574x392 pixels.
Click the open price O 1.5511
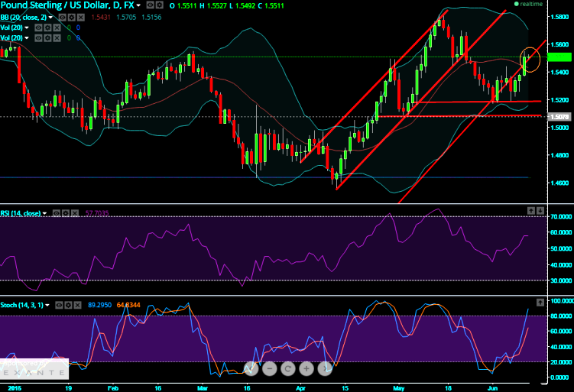coord(183,5)
